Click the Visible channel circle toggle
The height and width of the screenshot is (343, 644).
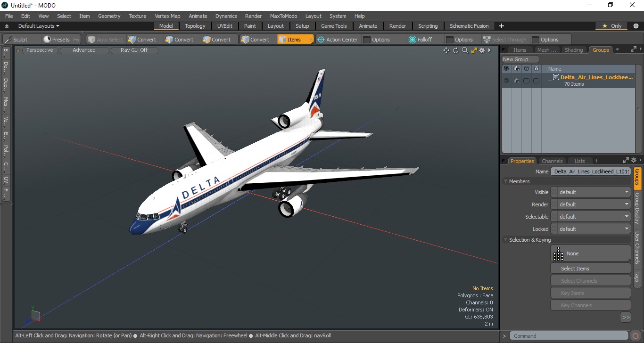[x=554, y=192]
